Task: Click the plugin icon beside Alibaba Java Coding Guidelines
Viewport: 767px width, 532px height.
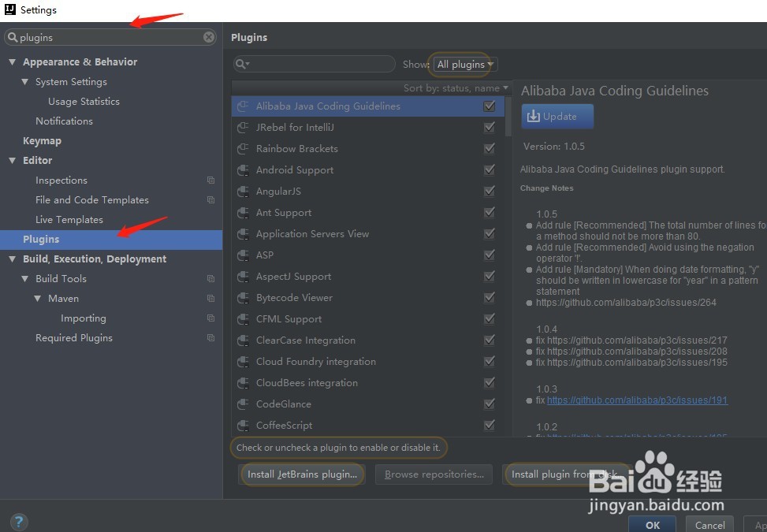Action: click(243, 106)
